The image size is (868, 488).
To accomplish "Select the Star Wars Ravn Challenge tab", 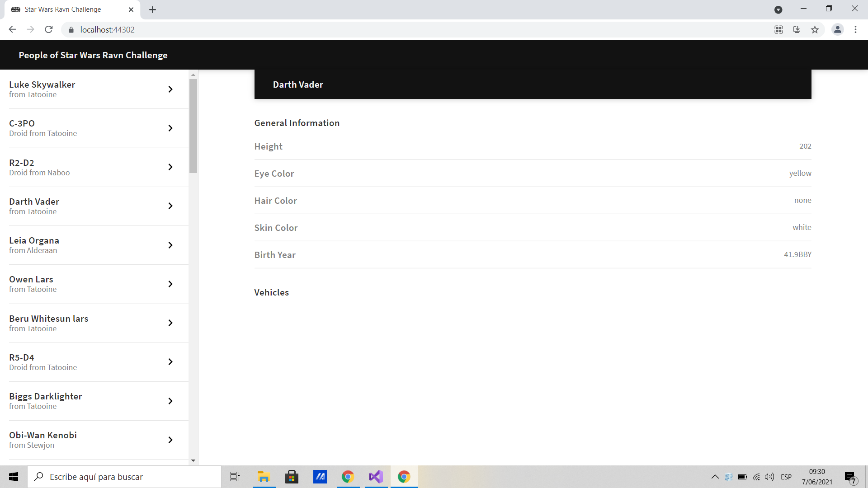I will coord(62,9).
